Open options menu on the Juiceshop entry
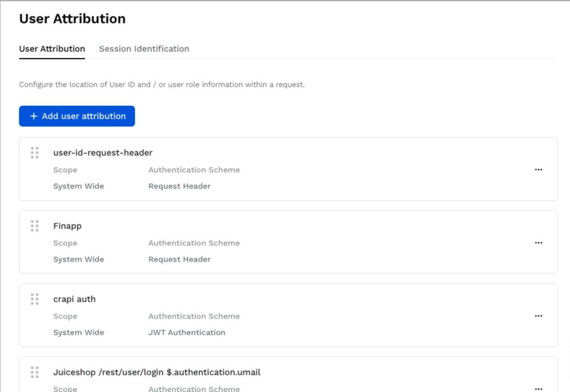The width and height of the screenshot is (570, 392). tap(538, 388)
